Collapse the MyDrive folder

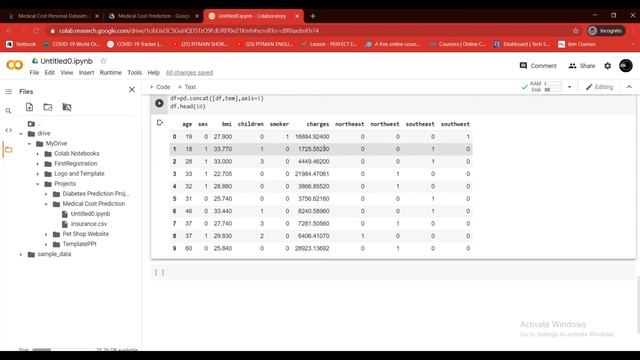point(29,144)
